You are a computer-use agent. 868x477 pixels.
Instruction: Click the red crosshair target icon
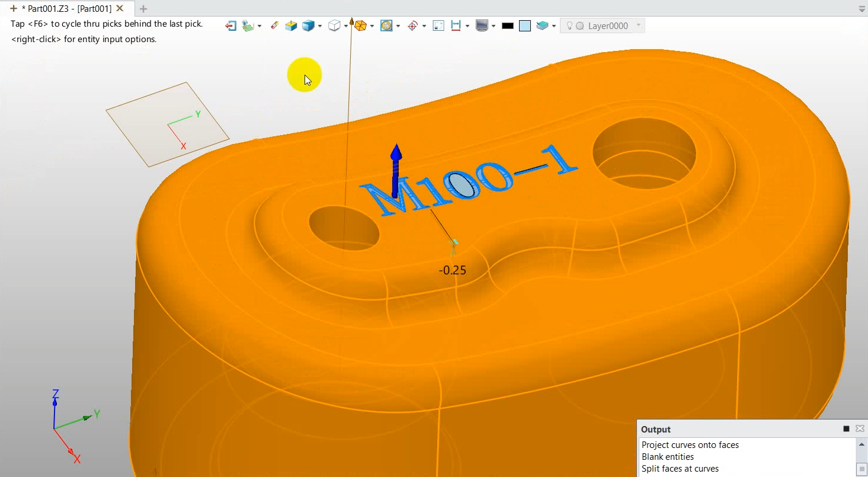pyautogui.click(x=413, y=26)
